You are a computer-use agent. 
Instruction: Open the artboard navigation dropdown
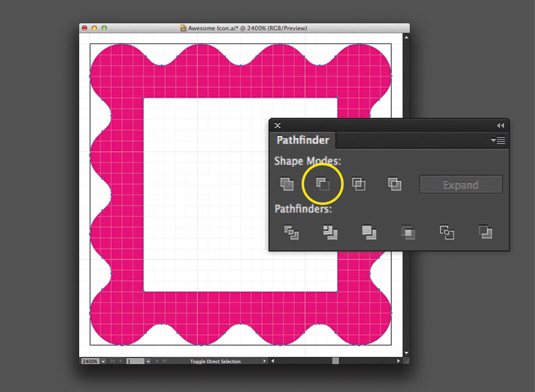point(148,361)
